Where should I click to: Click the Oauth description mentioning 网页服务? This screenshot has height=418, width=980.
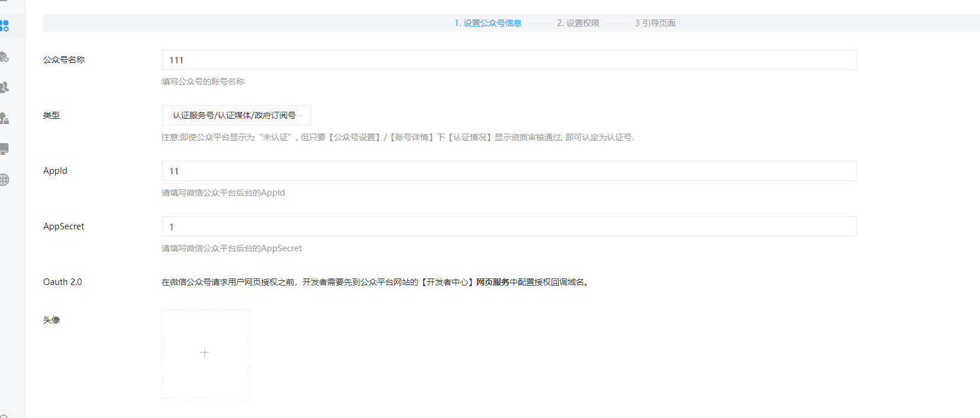[x=376, y=282]
